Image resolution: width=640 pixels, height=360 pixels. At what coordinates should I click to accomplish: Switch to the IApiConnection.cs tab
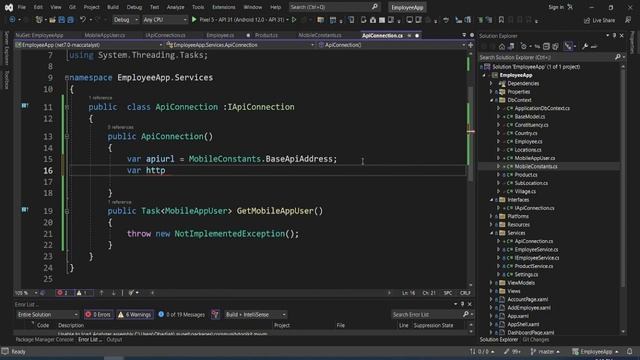coord(165,35)
